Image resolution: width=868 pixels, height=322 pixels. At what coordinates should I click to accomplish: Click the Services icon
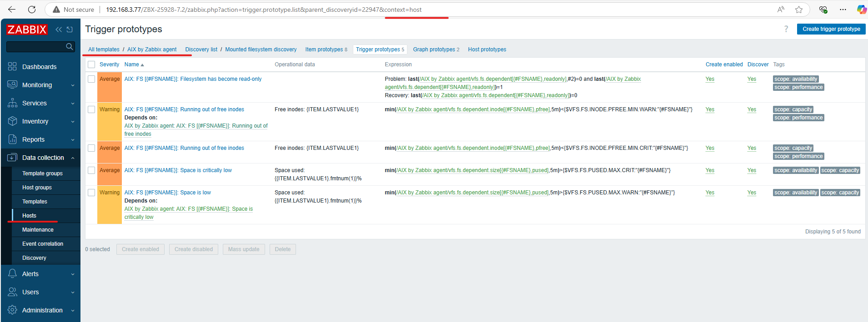[x=12, y=103]
